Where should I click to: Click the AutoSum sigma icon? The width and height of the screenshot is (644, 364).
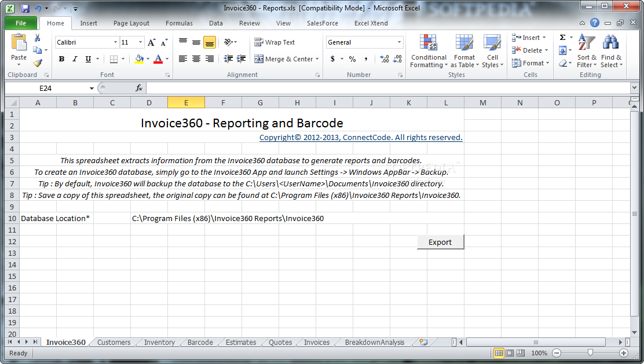click(x=563, y=38)
